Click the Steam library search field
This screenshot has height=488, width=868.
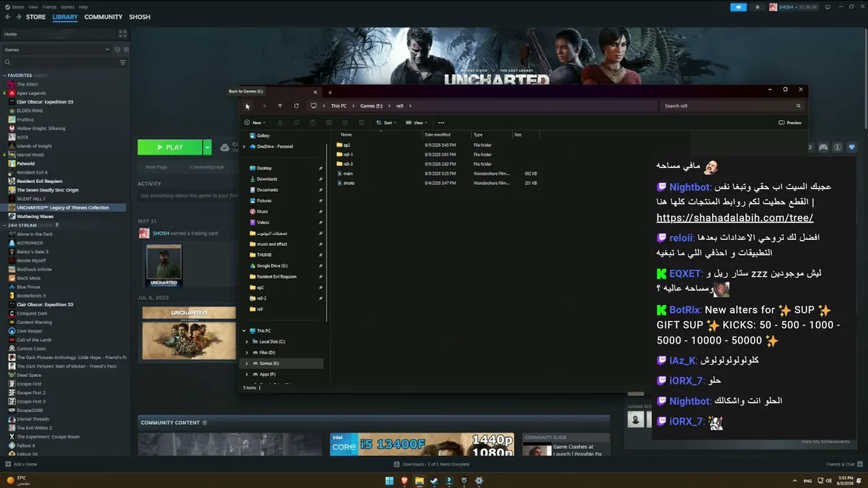[x=60, y=62]
